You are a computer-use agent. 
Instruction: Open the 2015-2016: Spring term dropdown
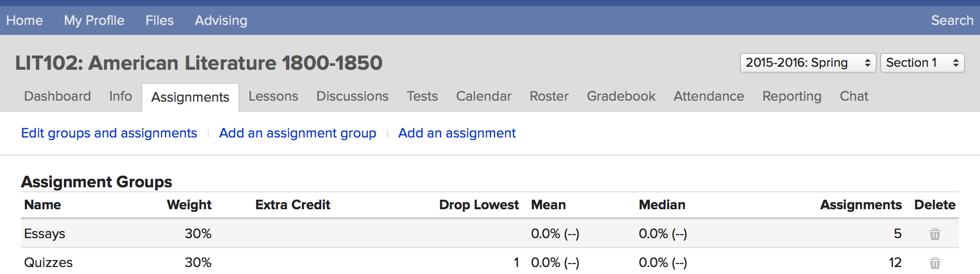click(x=808, y=63)
